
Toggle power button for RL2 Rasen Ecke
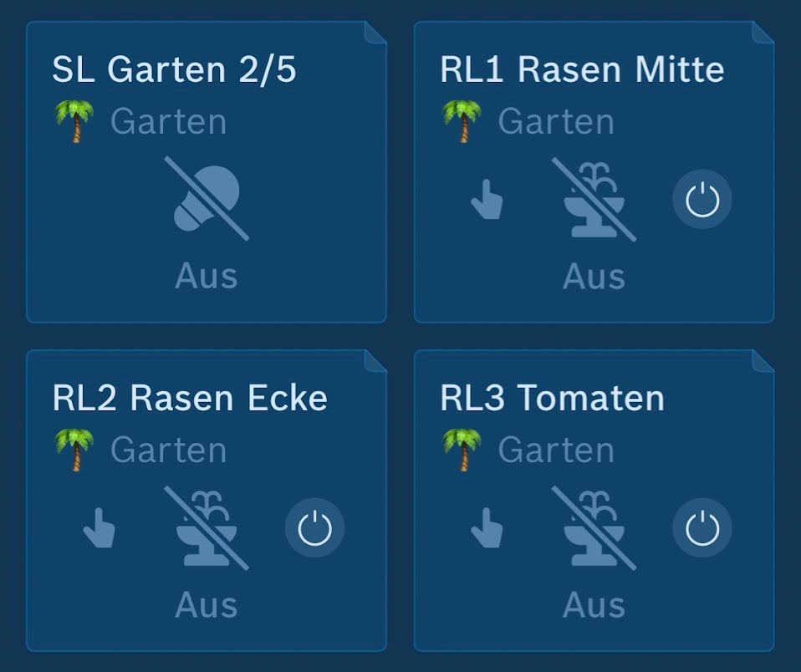tap(314, 529)
